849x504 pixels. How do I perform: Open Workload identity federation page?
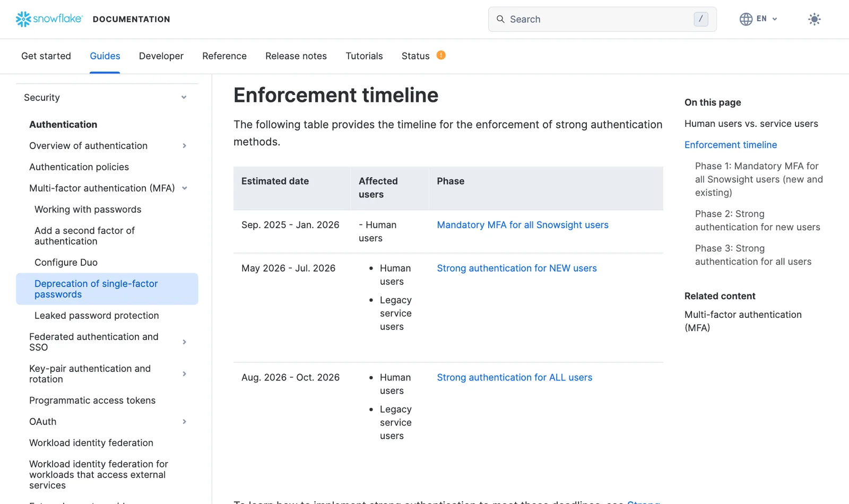(91, 443)
